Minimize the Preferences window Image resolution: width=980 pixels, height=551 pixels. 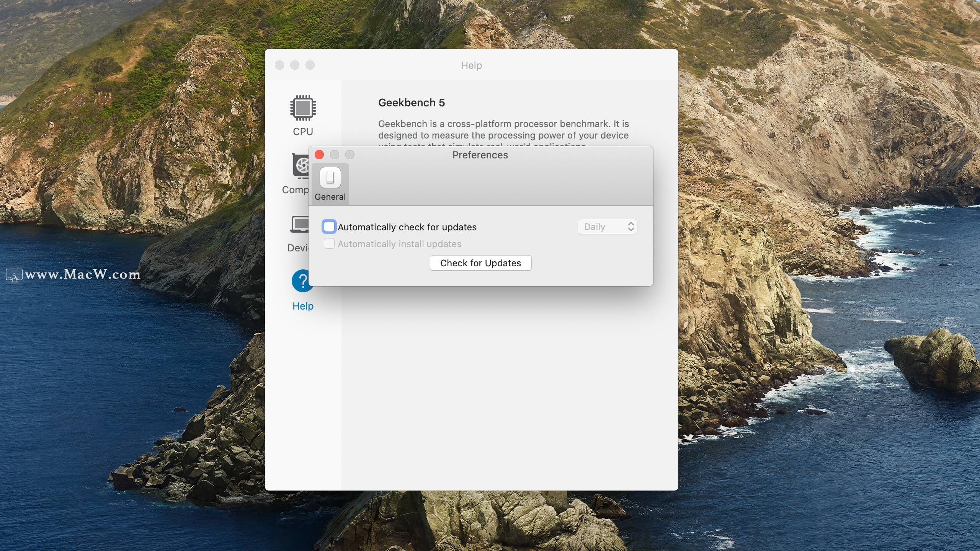pos(335,155)
